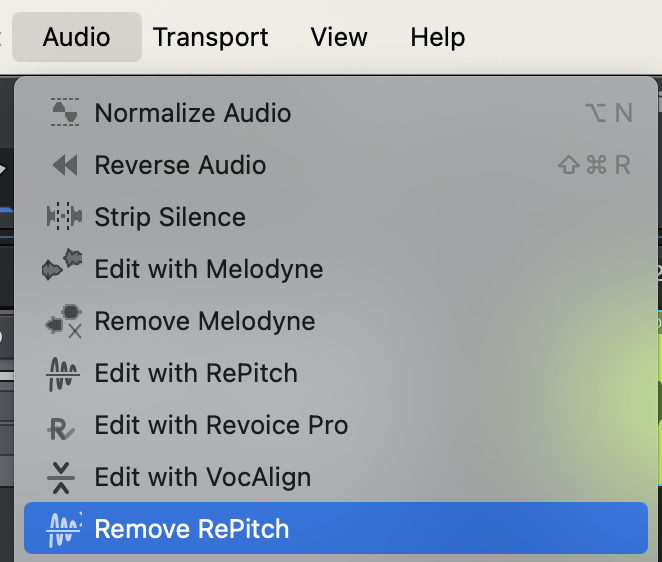
Task: Click the highlighted Remove RePitch icon
Action: pos(64,529)
